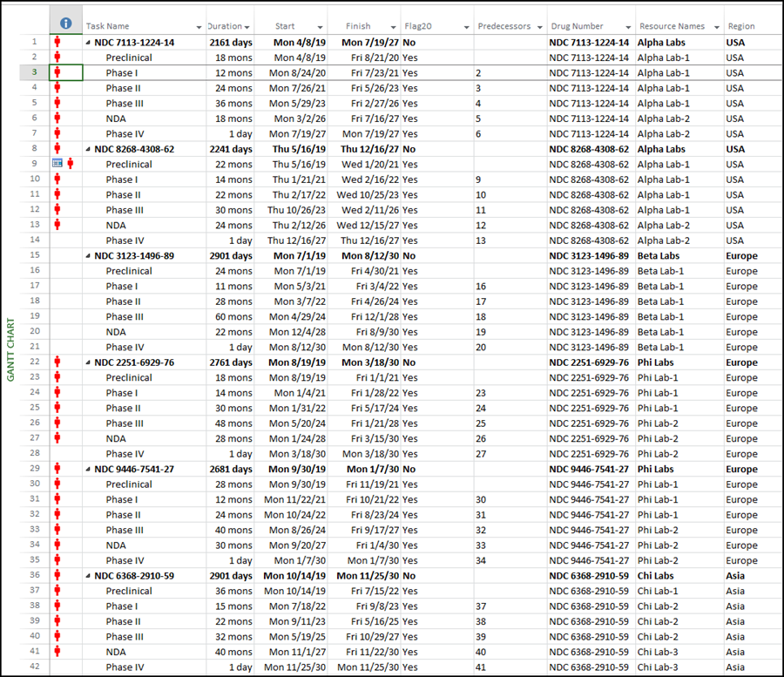
Task: Click the red indicator on NDC 8268-4308-62 summary row
Action: click(57, 149)
